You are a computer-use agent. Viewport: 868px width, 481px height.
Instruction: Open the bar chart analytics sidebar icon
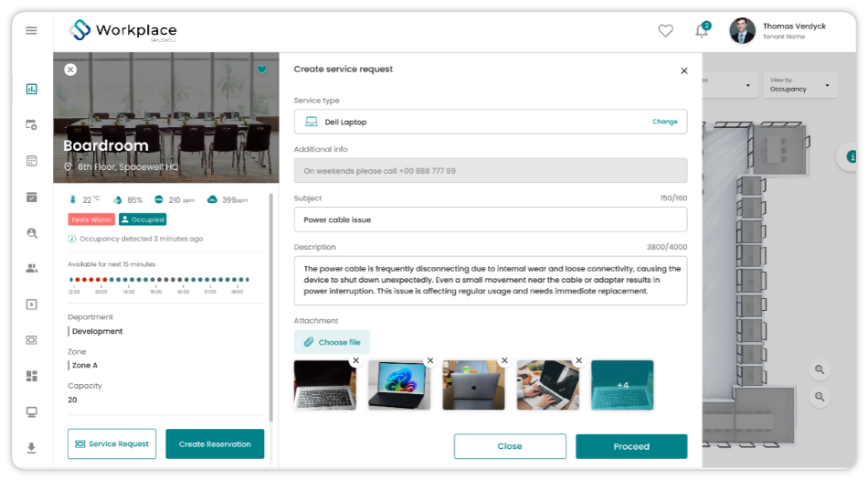[32, 89]
